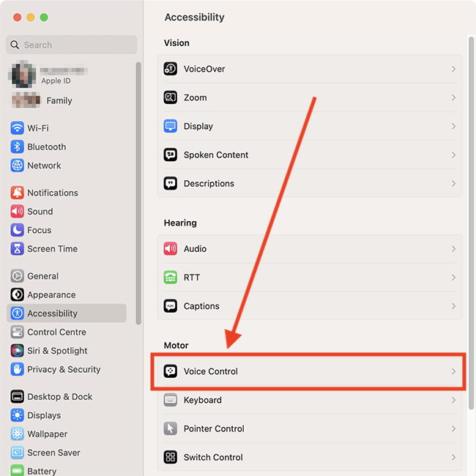Click the Zoom magnifier icon
Image resolution: width=476 pixels, height=476 pixels.
pyautogui.click(x=171, y=97)
